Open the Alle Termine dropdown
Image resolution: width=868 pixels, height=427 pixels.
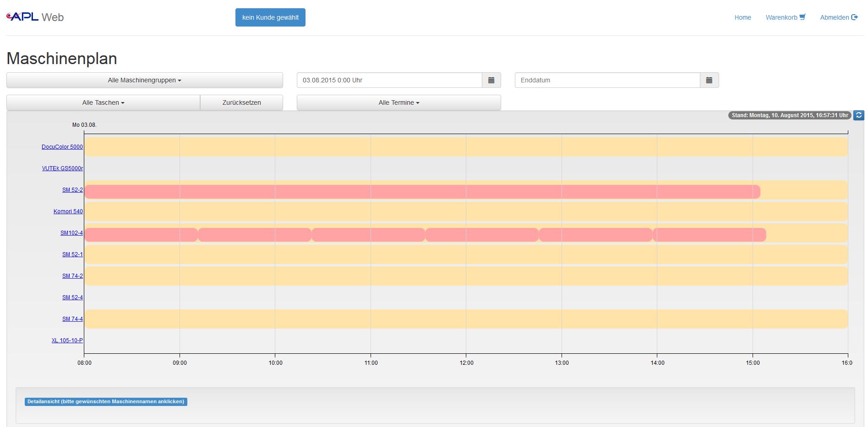[x=399, y=103]
